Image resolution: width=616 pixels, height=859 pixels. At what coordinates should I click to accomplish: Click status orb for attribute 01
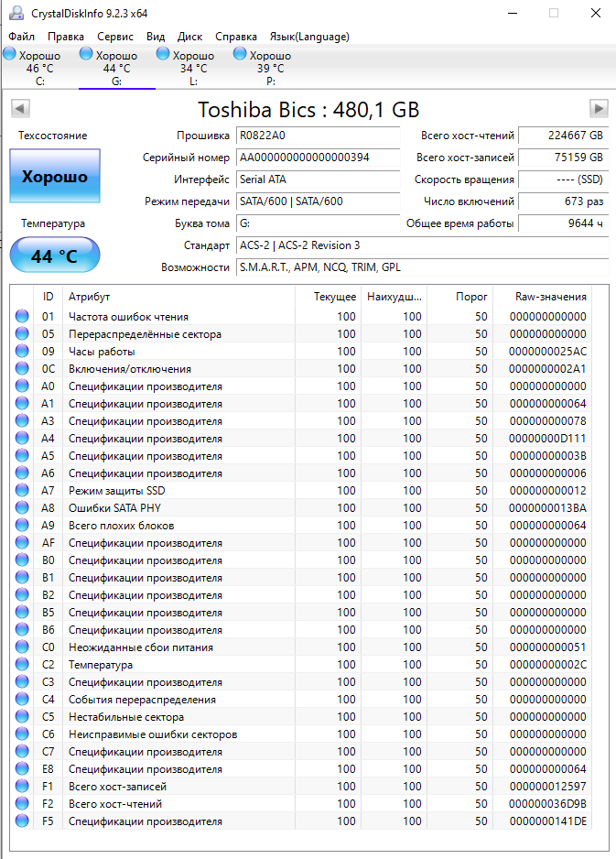click(22, 316)
